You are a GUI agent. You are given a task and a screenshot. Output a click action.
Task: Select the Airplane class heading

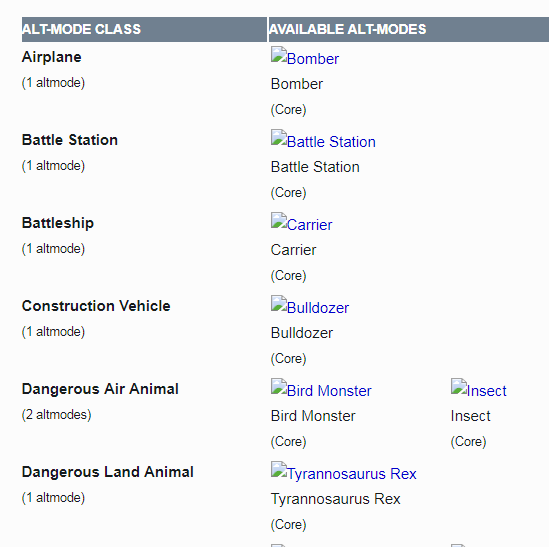click(51, 57)
